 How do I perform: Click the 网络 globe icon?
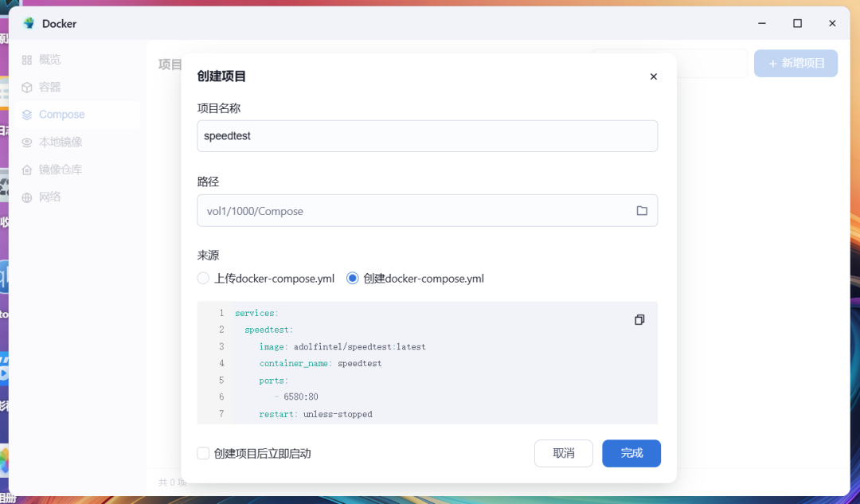pyautogui.click(x=27, y=197)
